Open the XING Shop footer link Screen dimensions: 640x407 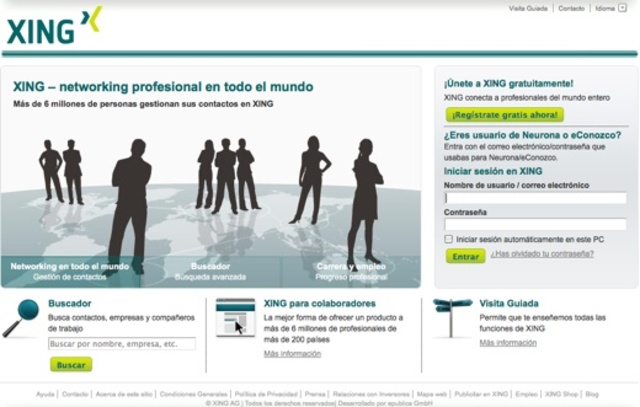562,394
